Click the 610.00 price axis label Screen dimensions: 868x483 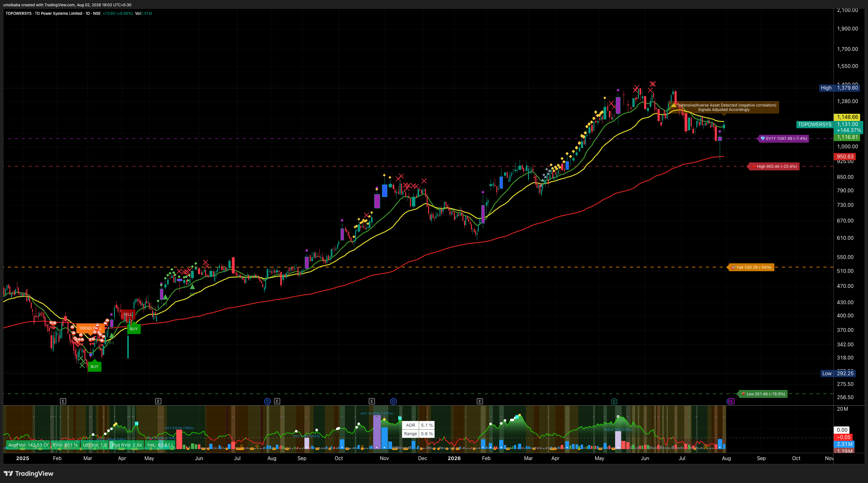point(845,238)
